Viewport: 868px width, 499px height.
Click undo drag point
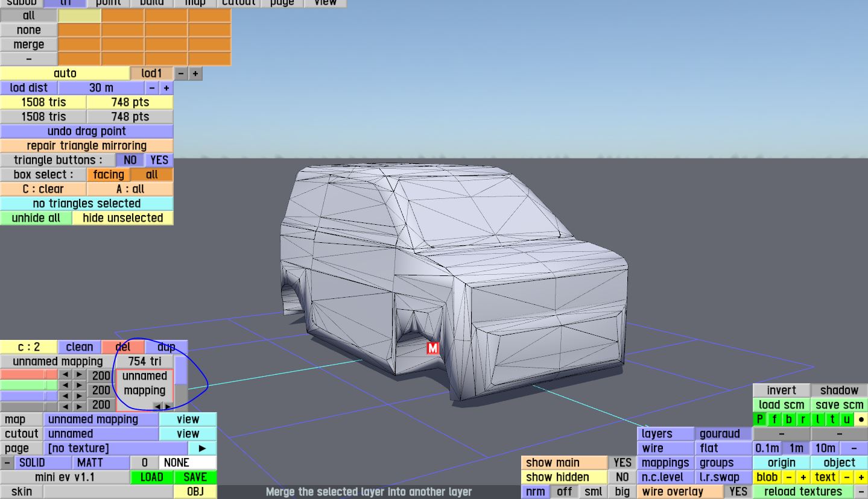87,131
